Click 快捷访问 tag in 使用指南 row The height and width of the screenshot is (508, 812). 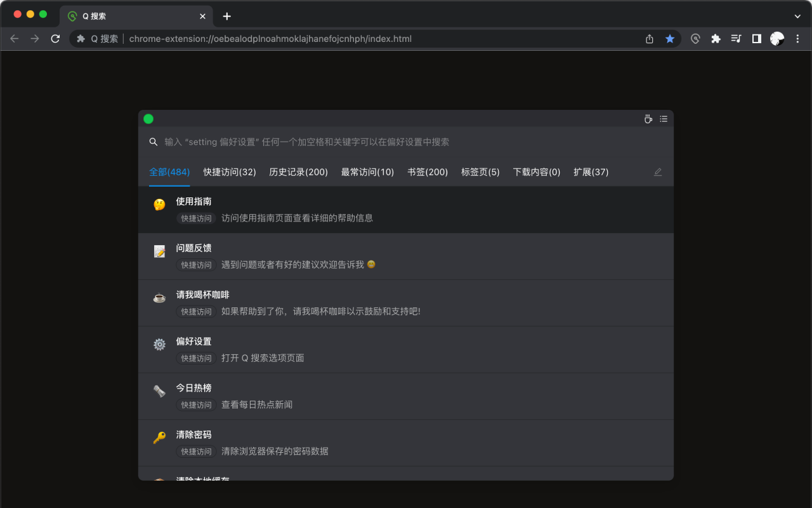197,218
